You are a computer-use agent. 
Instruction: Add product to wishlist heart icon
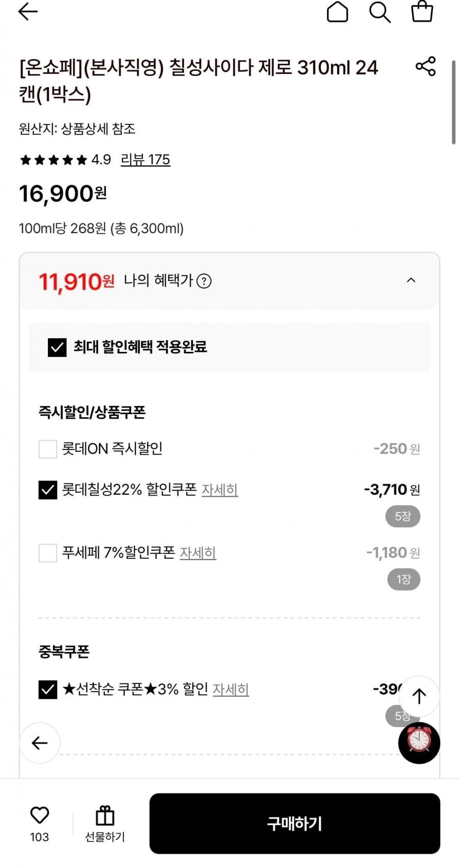(x=39, y=815)
